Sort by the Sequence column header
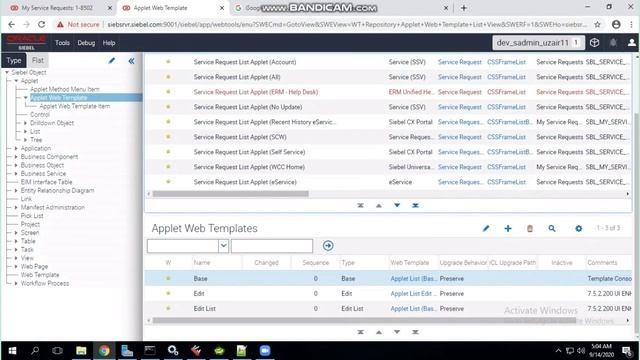 316,263
